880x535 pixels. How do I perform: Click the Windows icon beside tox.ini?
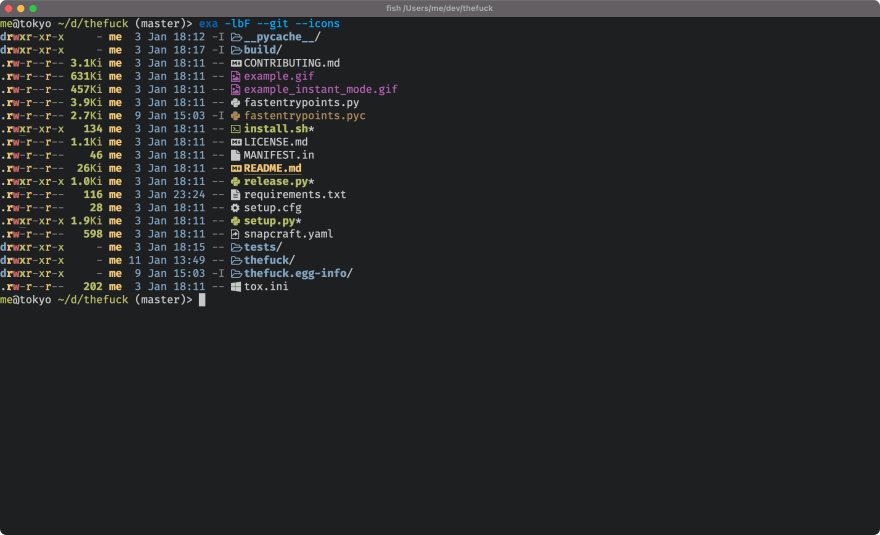(x=236, y=287)
